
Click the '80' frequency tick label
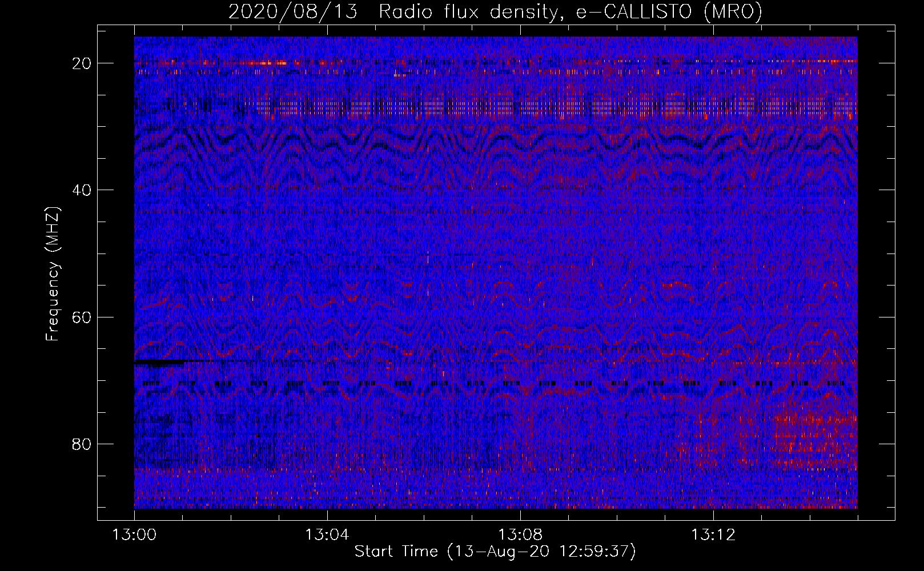tap(82, 444)
